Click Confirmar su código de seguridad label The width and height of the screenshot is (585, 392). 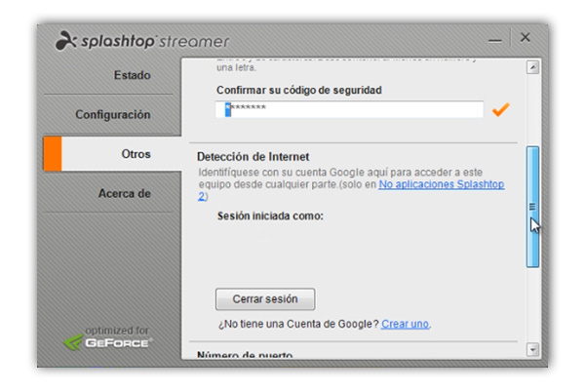coord(299,90)
